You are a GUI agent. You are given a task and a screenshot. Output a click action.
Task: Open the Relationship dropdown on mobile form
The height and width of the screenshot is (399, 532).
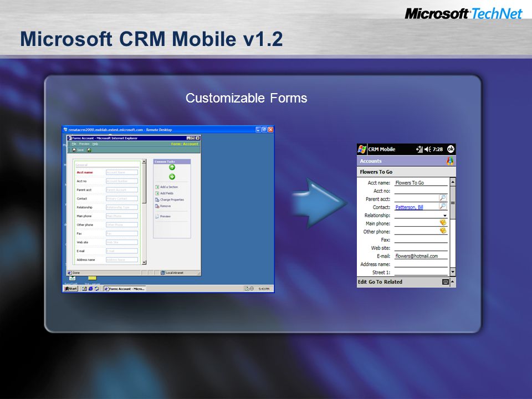click(445, 216)
